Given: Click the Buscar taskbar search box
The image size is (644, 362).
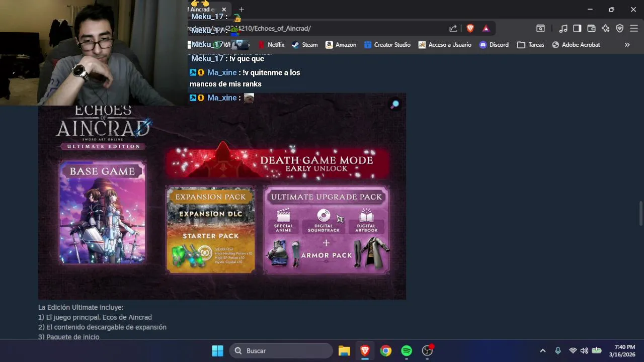Looking at the screenshot, I should 282,351.
